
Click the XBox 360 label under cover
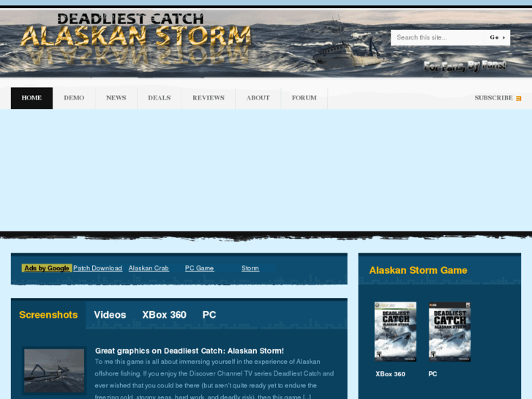[390, 374]
